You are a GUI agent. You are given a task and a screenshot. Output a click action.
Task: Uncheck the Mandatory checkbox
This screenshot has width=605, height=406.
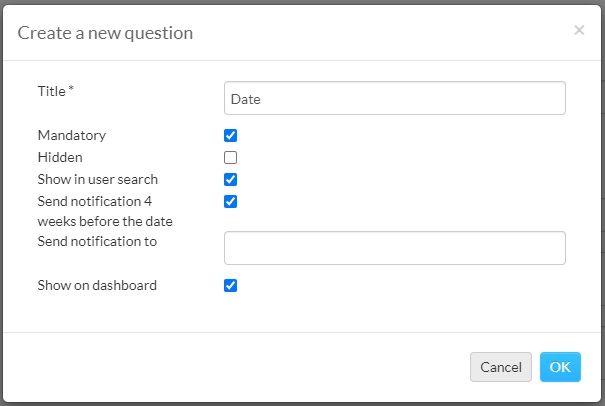[230, 135]
